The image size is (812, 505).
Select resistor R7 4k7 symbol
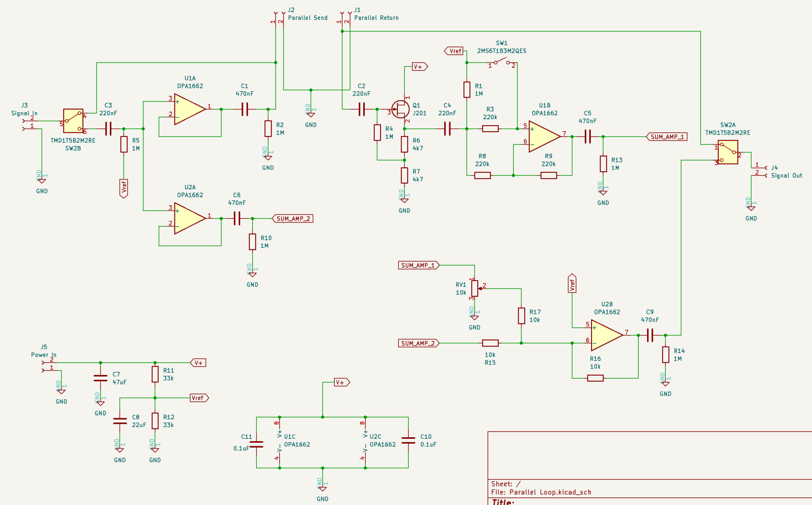tap(404, 175)
